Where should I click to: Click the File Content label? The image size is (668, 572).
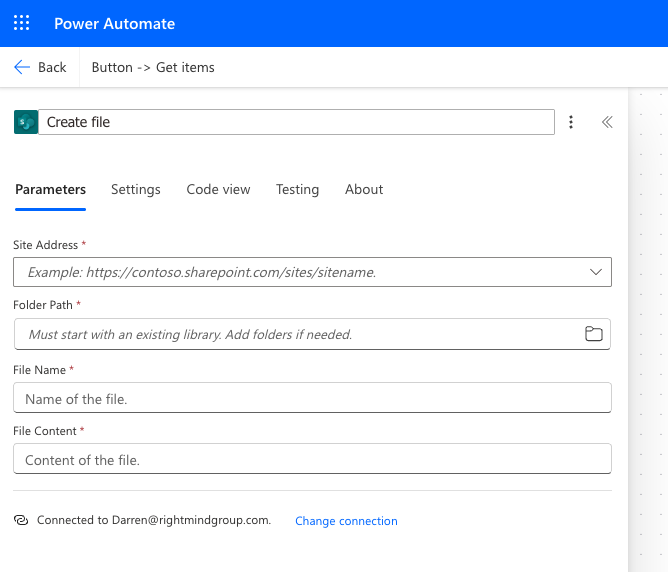45,431
